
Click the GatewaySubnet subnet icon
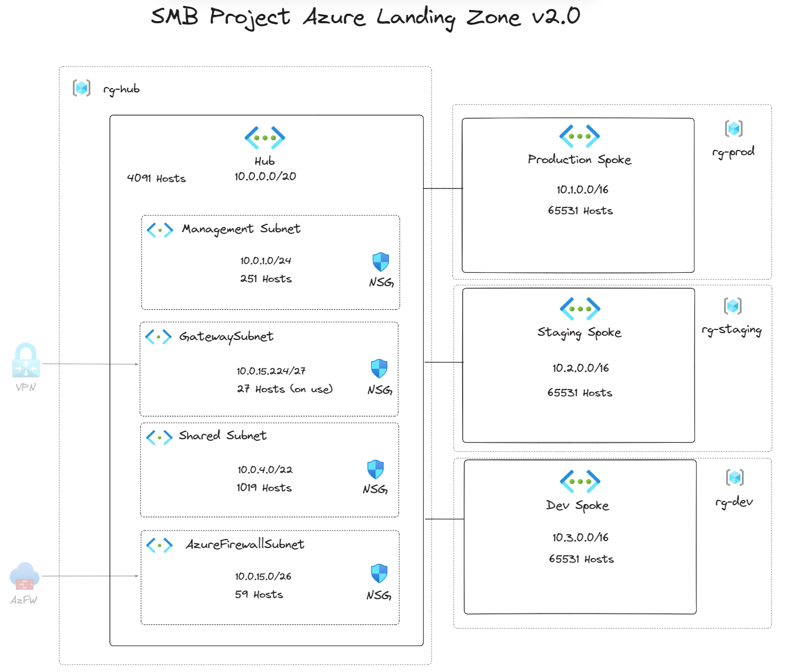(158, 337)
